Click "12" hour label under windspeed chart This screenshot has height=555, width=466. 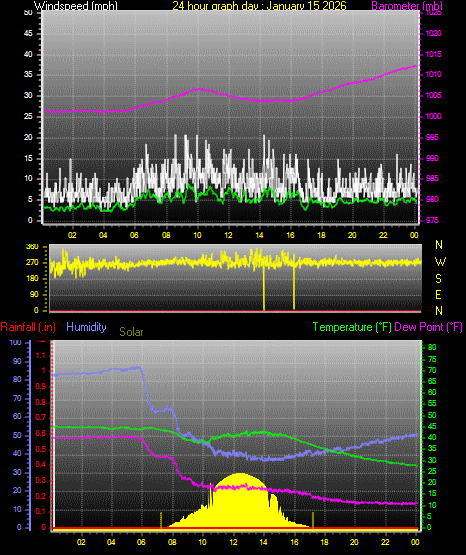coord(228,235)
